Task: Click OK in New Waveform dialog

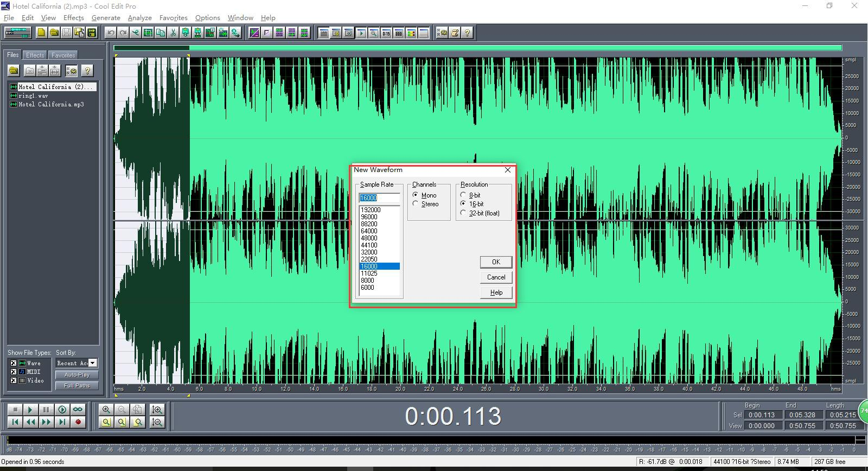Action: (x=496, y=262)
